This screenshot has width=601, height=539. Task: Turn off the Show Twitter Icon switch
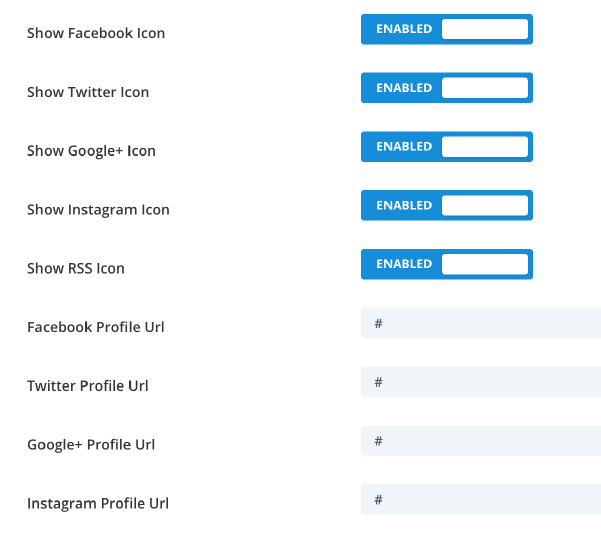coord(446,88)
